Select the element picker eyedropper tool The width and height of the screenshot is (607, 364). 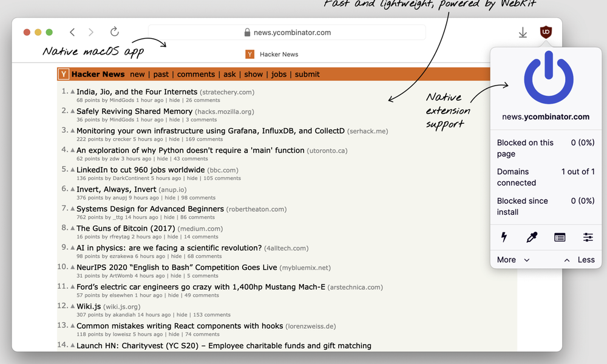(532, 237)
